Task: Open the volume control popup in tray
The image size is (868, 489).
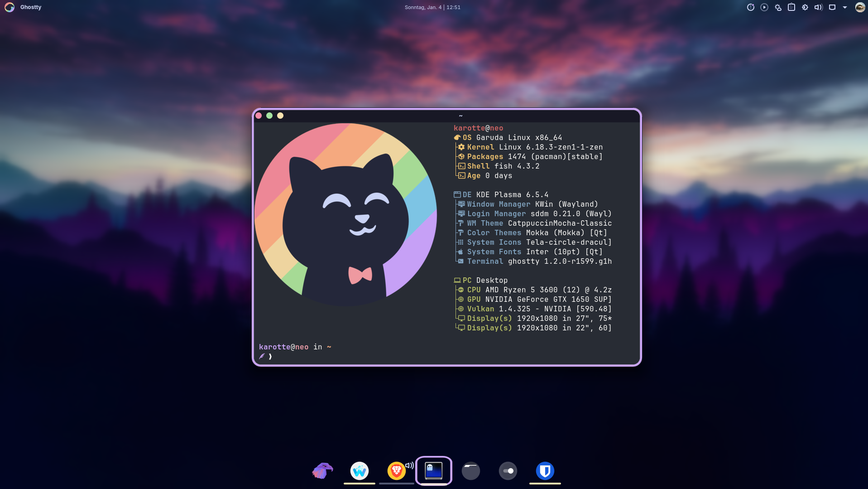Action: (818, 7)
